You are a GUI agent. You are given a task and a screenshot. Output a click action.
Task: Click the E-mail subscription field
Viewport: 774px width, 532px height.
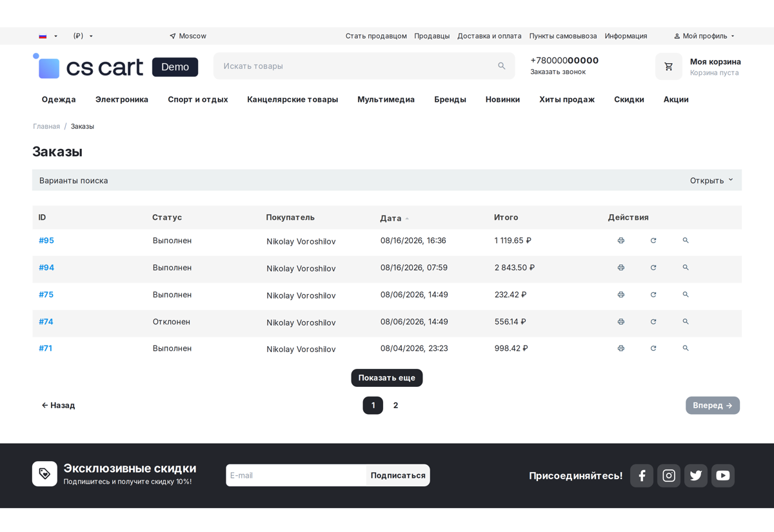point(296,475)
